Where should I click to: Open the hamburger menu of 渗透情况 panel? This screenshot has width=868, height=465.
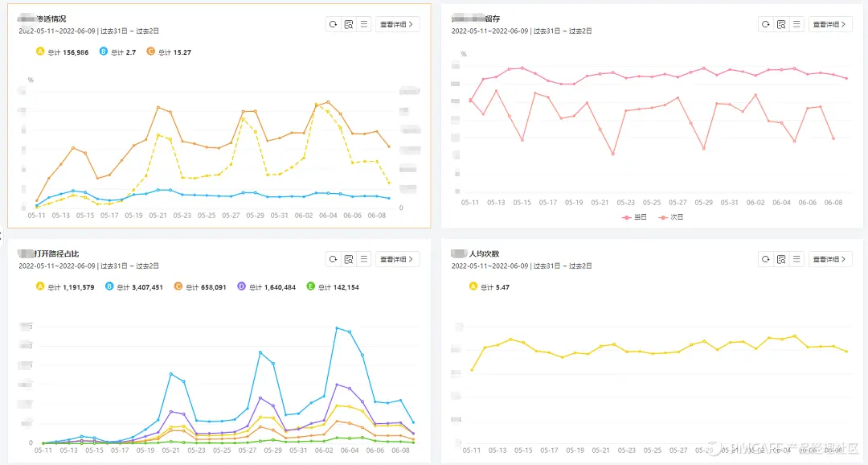[364, 24]
